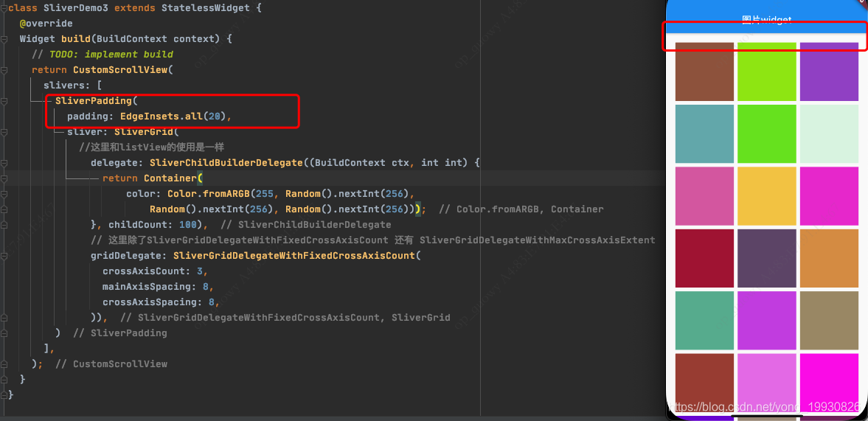
Task: Tap the purple tile beside the lime tile
Action: click(829, 72)
